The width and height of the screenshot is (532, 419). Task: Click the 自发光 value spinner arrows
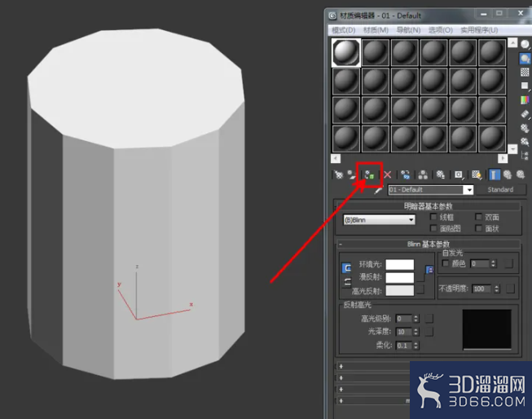[x=494, y=263]
